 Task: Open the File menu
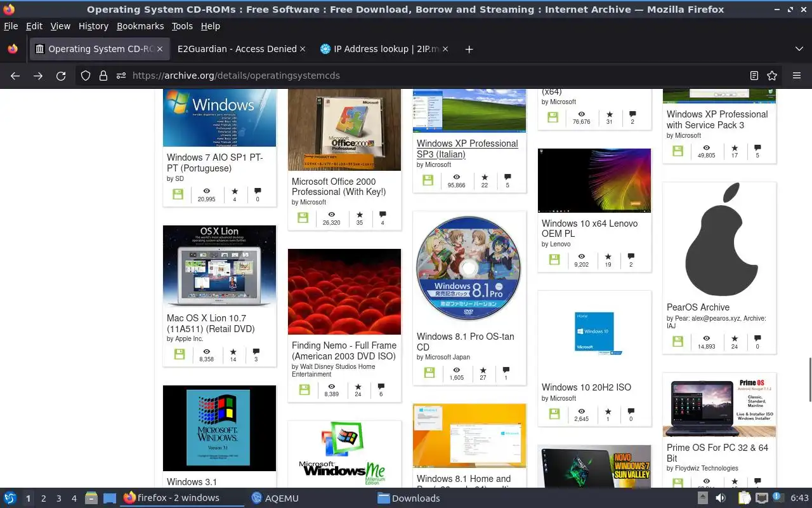tap(11, 26)
